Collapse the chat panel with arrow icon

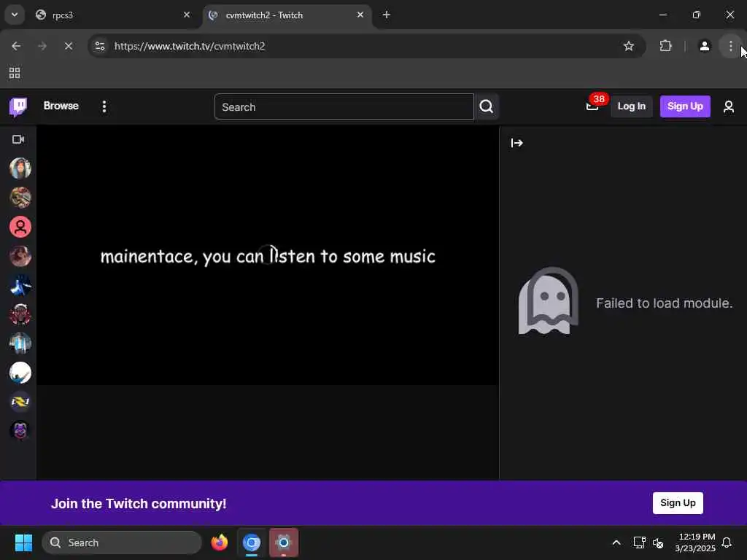517,143
